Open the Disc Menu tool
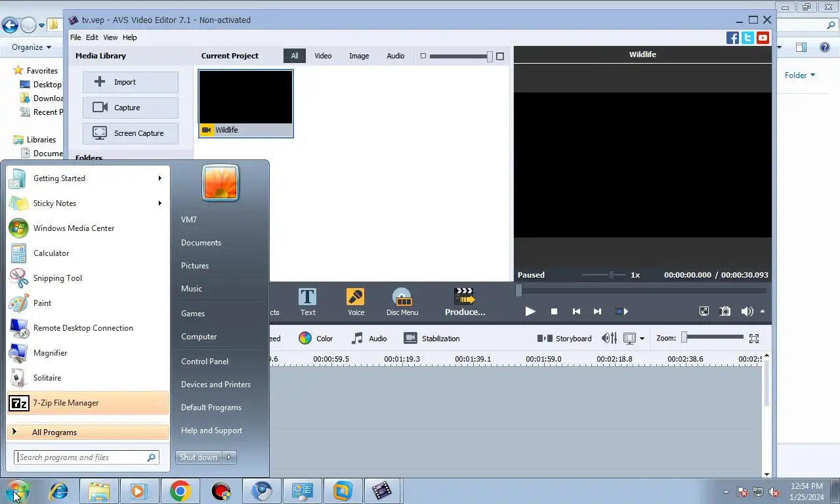 pyautogui.click(x=402, y=303)
